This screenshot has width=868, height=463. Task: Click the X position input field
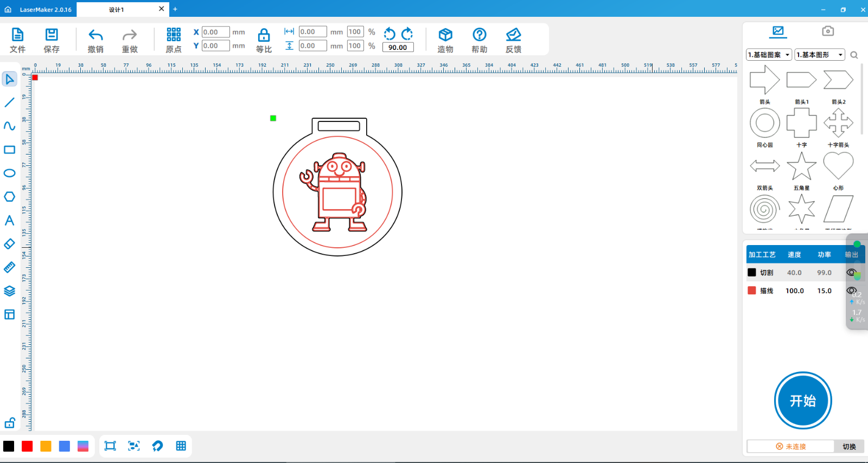tap(215, 32)
